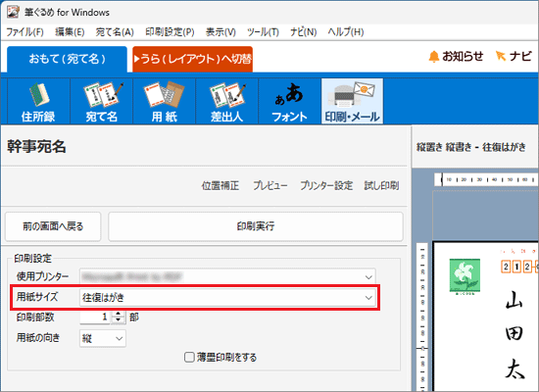Open the 表示(V) menu
The height and width of the screenshot is (392, 539).
click(220, 32)
